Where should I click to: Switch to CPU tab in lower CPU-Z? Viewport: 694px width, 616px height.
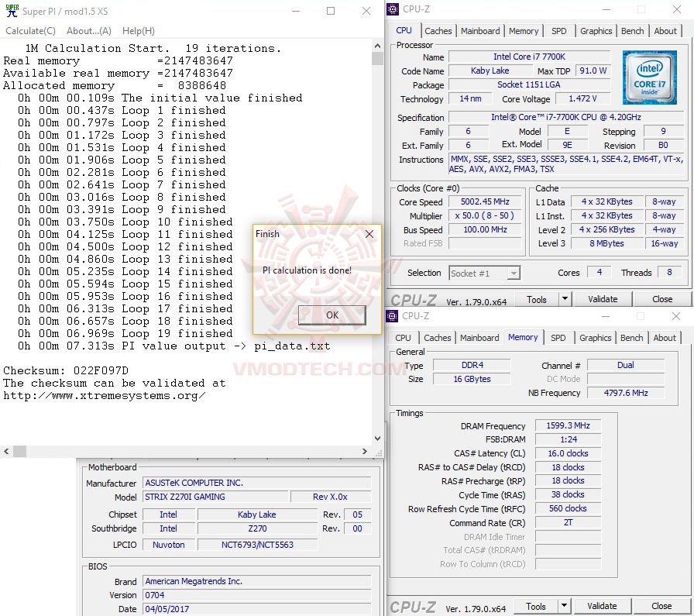404,338
